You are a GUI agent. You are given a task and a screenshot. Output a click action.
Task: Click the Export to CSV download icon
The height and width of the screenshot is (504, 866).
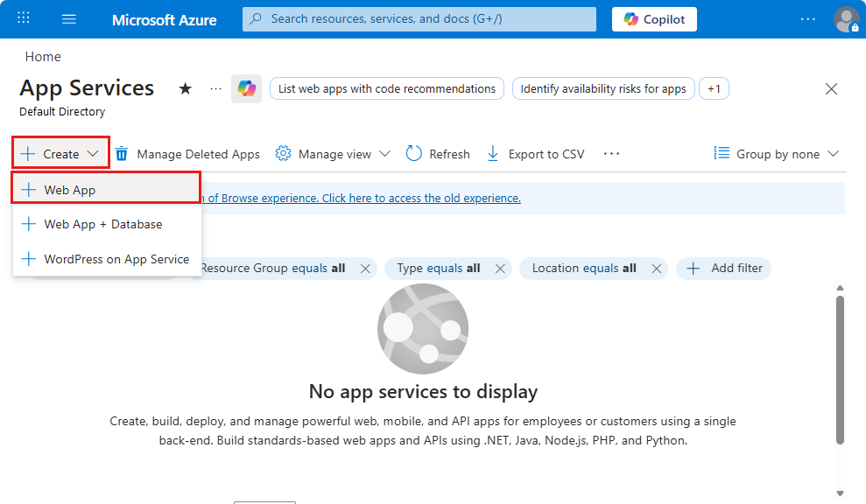[493, 154]
